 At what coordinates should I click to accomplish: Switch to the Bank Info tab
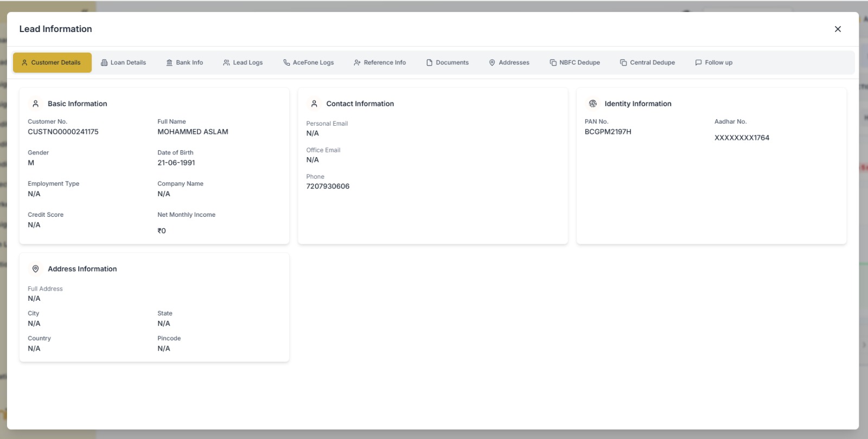[x=184, y=62]
